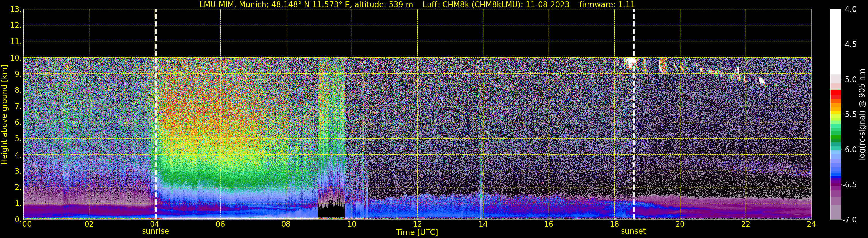Click the time axis tick label '22'

click(x=746, y=224)
